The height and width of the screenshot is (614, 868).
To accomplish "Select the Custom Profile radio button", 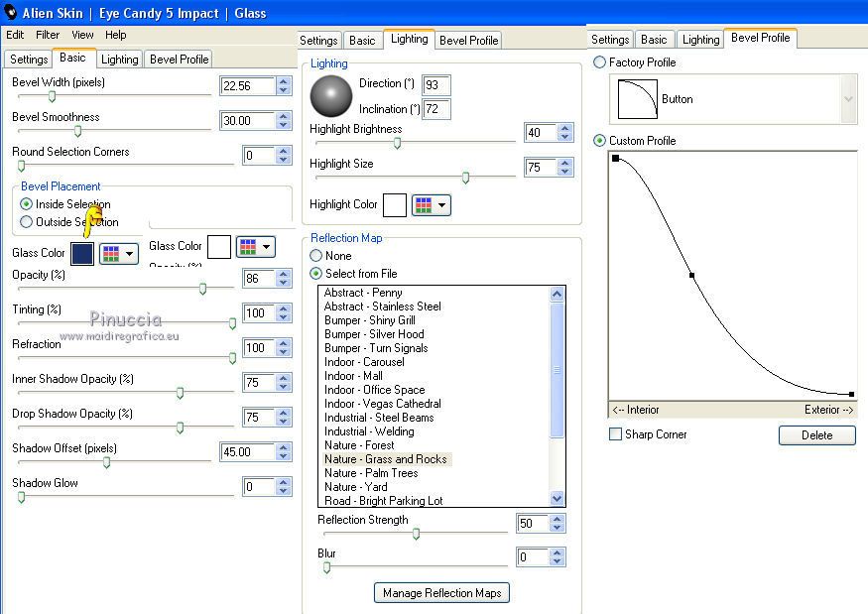I will [599, 141].
